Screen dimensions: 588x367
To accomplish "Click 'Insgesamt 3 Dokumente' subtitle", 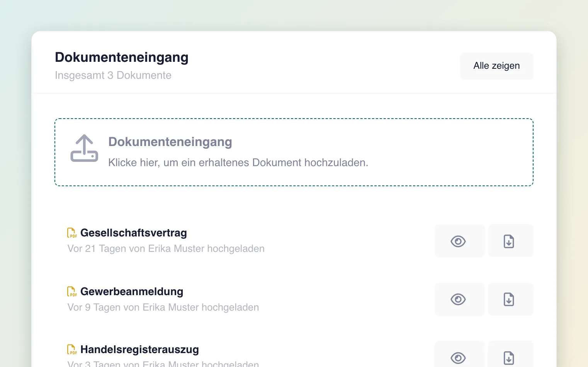I will pos(113,75).
